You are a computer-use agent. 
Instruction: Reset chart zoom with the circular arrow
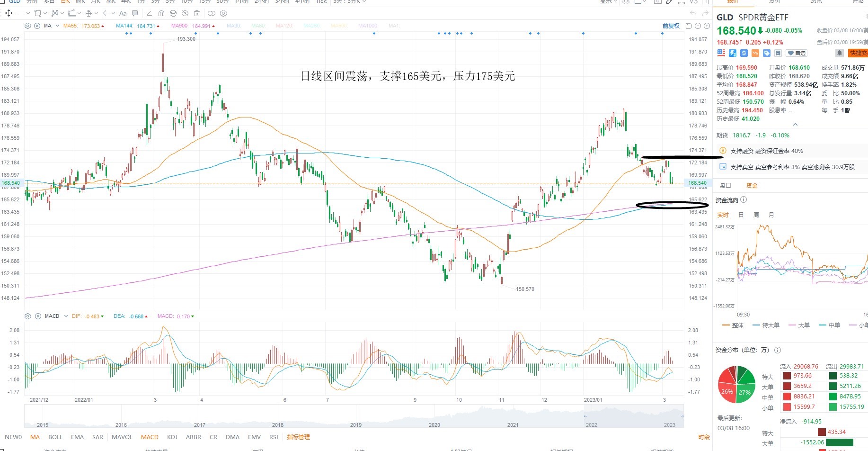tap(689, 26)
